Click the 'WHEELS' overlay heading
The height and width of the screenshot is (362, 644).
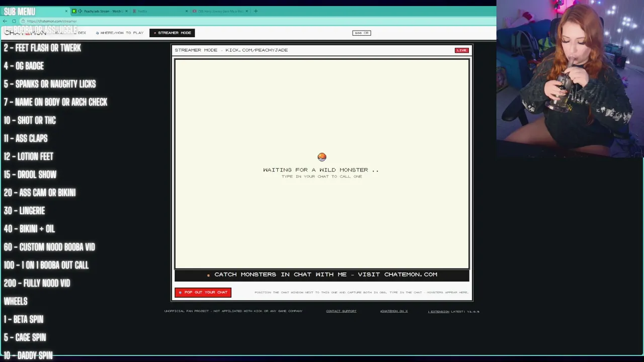click(16, 301)
